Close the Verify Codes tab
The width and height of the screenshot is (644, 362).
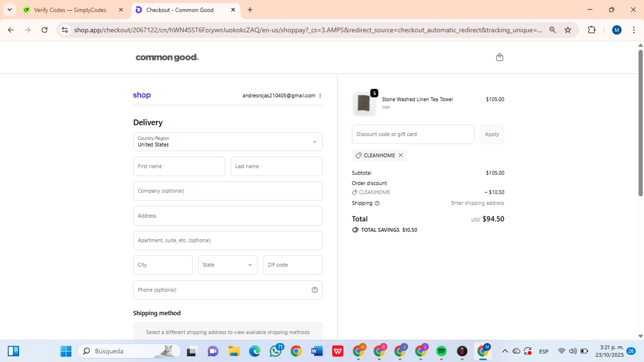point(121,10)
